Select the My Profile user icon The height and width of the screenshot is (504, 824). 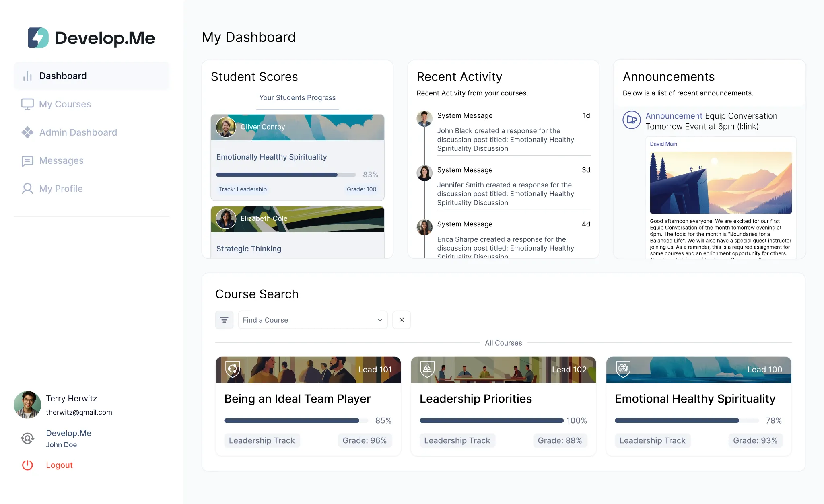27,189
